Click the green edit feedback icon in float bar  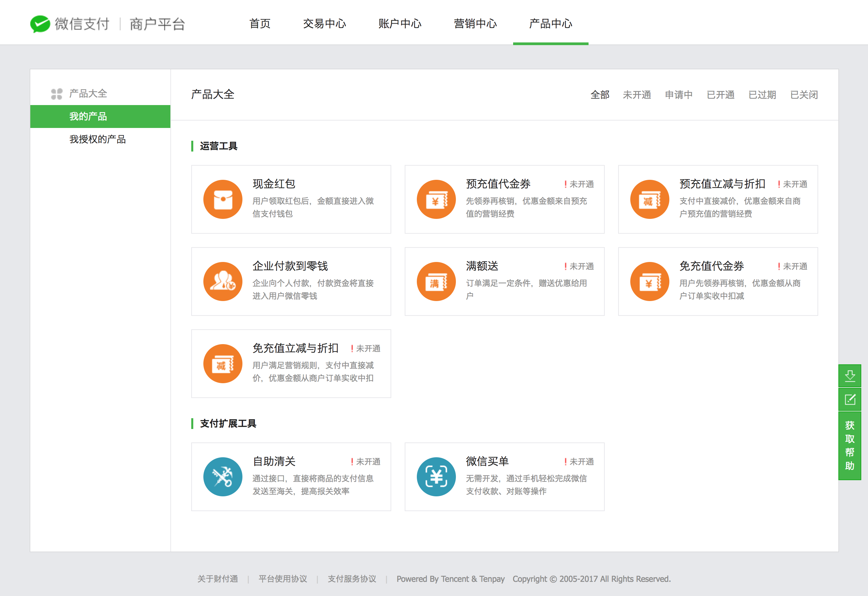tap(850, 400)
